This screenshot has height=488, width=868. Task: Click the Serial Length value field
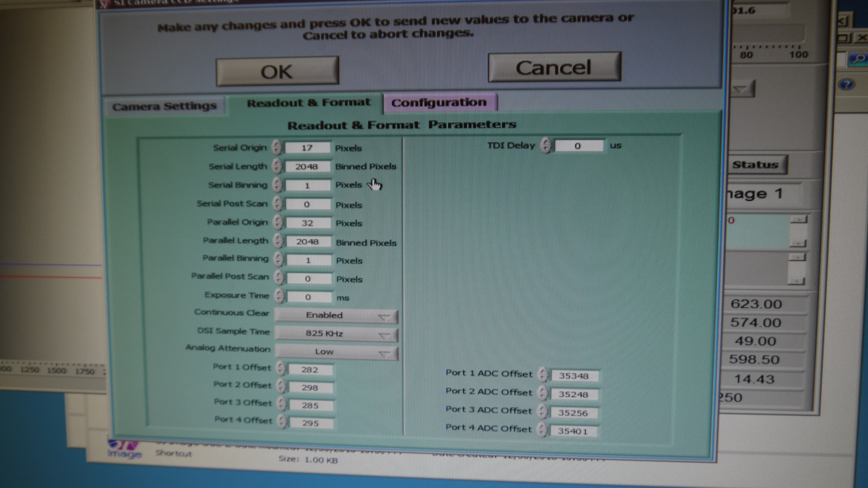point(307,167)
